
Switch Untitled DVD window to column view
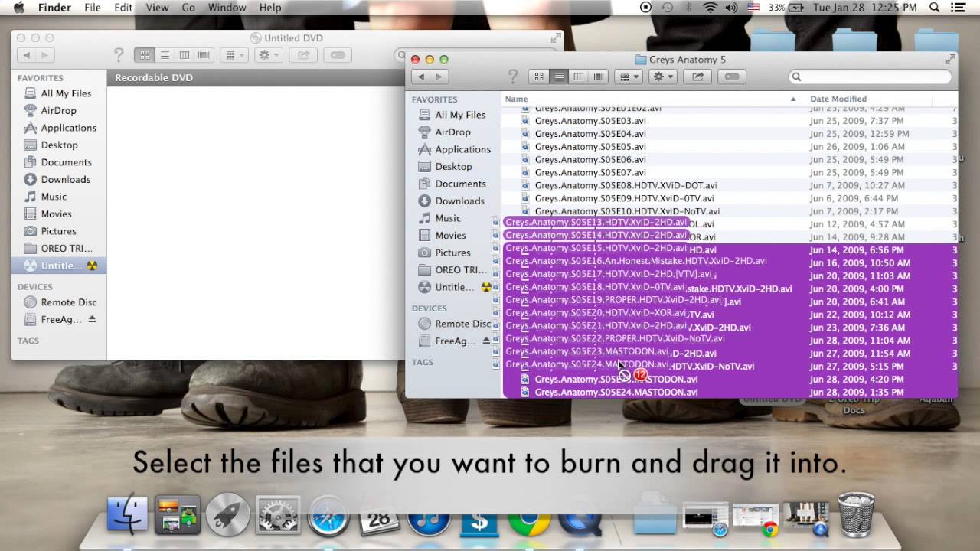(x=184, y=55)
